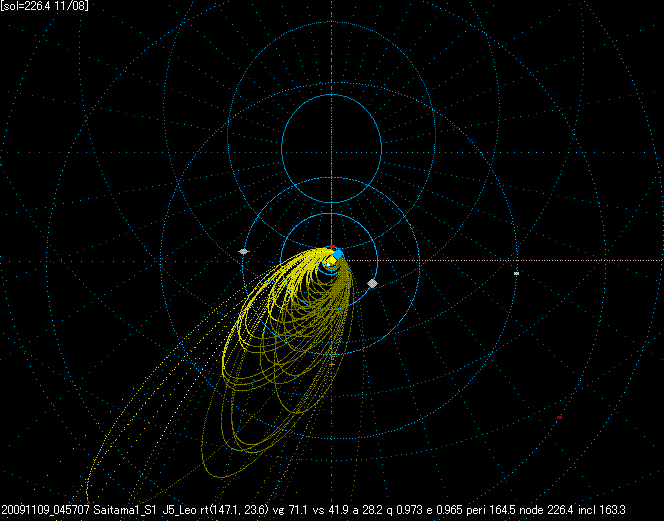
Task: Click the gray diamond planet marker lower right of the Sun
Action: (372, 283)
